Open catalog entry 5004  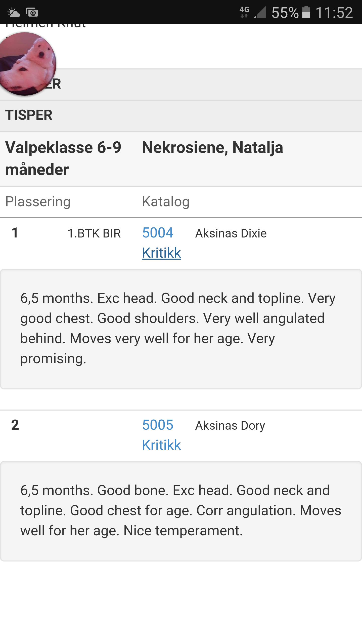(x=158, y=233)
